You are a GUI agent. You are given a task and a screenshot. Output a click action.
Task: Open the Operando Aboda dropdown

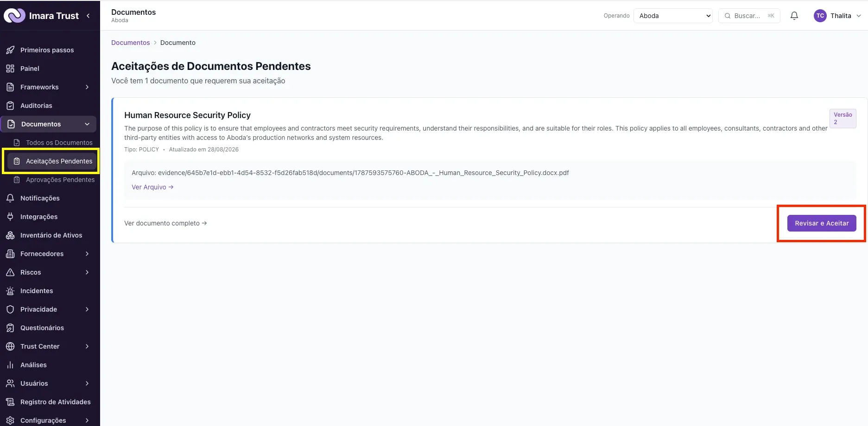coord(673,16)
